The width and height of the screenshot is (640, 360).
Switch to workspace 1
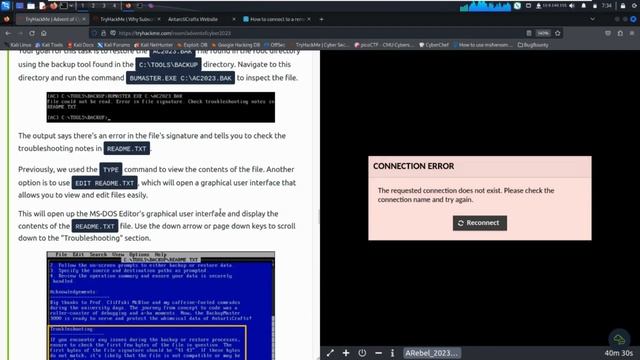(x=82, y=6)
